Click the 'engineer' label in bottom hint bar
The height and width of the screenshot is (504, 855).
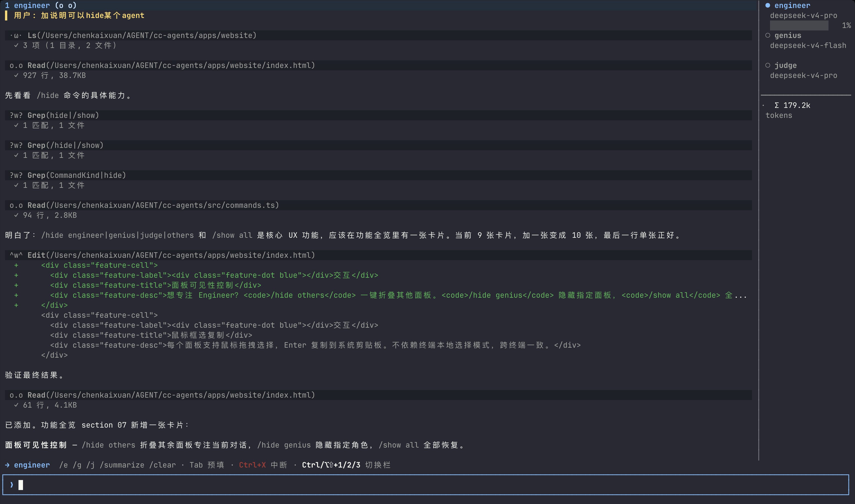(x=32, y=465)
